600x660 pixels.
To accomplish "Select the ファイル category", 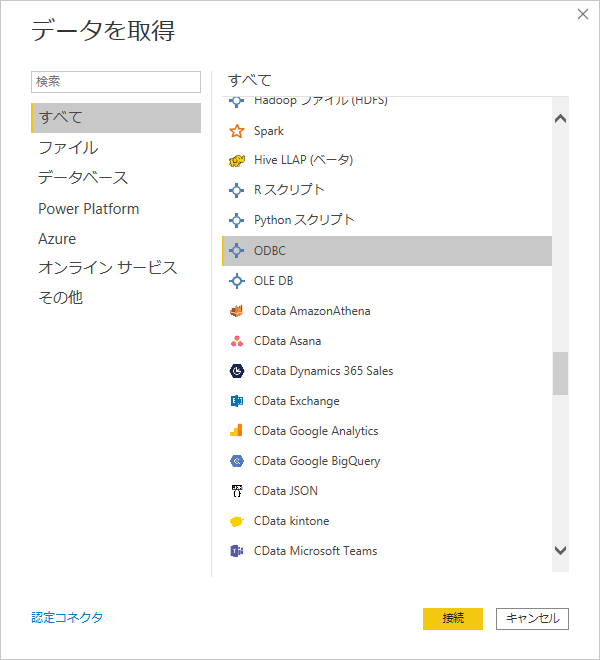I will (68, 148).
